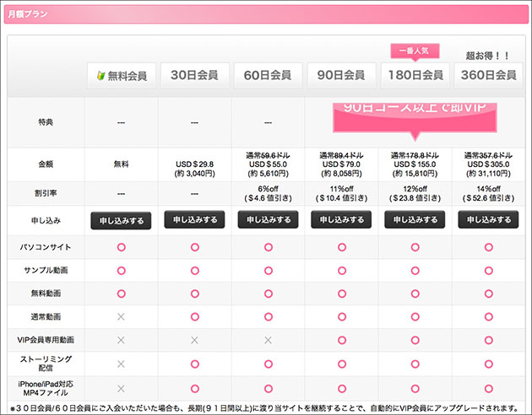
Task: Select the 180日会員 plan header
Action: pyautogui.click(x=414, y=75)
